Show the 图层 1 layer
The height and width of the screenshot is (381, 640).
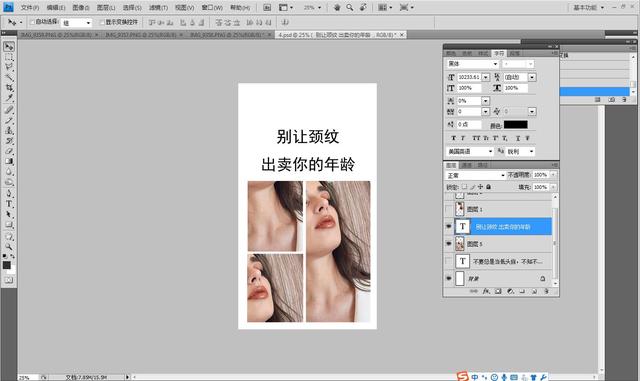[x=449, y=209]
